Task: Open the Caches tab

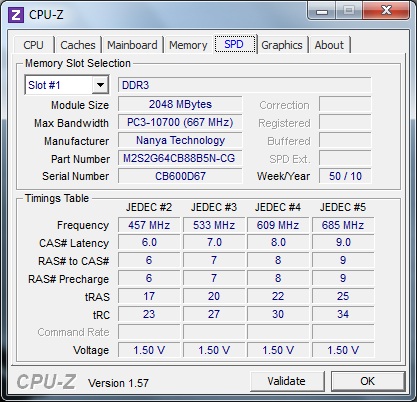Action: [78, 45]
